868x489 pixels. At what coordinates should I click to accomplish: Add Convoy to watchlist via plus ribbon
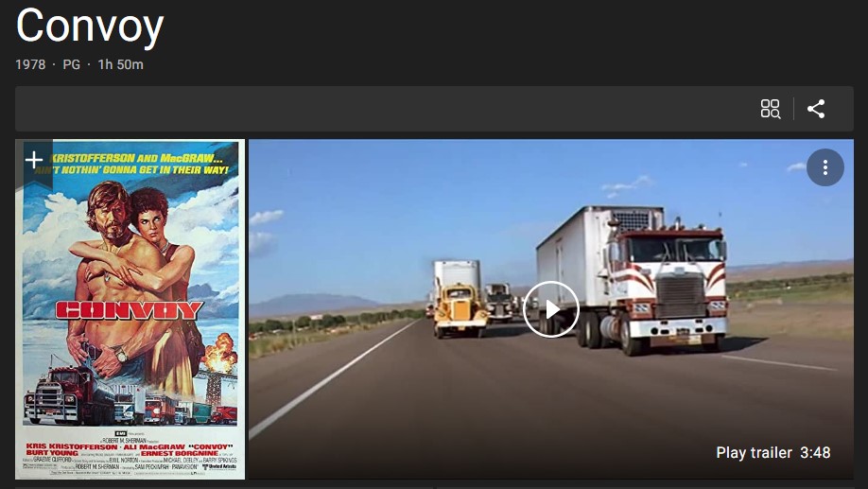pos(34,161)
